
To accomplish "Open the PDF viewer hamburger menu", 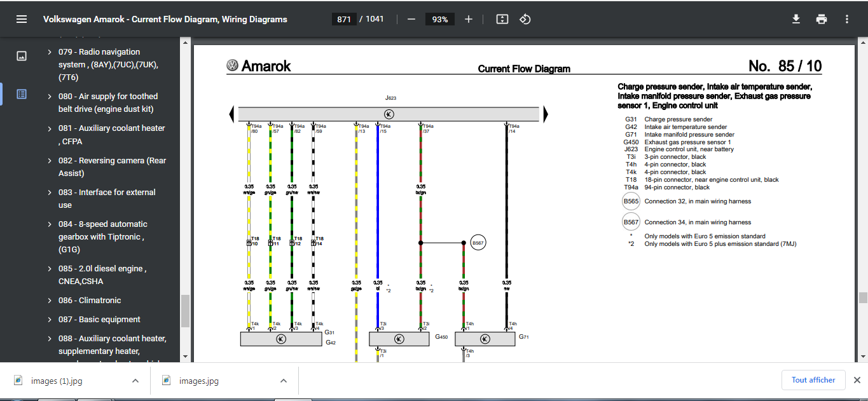I will point(22,19).
